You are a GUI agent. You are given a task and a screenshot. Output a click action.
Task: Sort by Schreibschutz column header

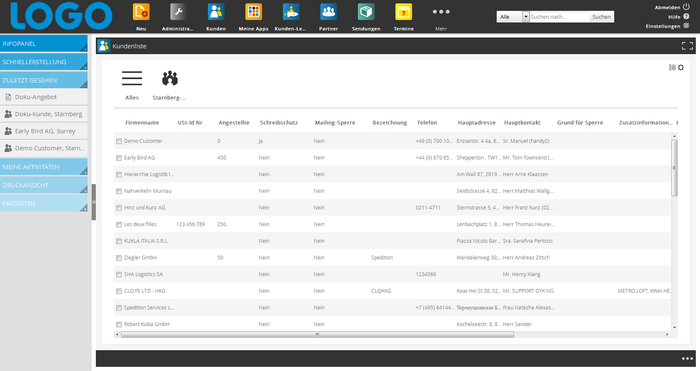[x=279, y=122]
